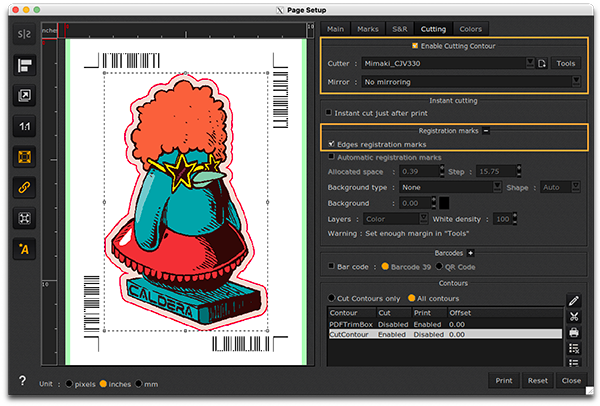Screen dimensions: 600x406
Task: Click the scissors cut toggle icon
Action: click(574, 316)
